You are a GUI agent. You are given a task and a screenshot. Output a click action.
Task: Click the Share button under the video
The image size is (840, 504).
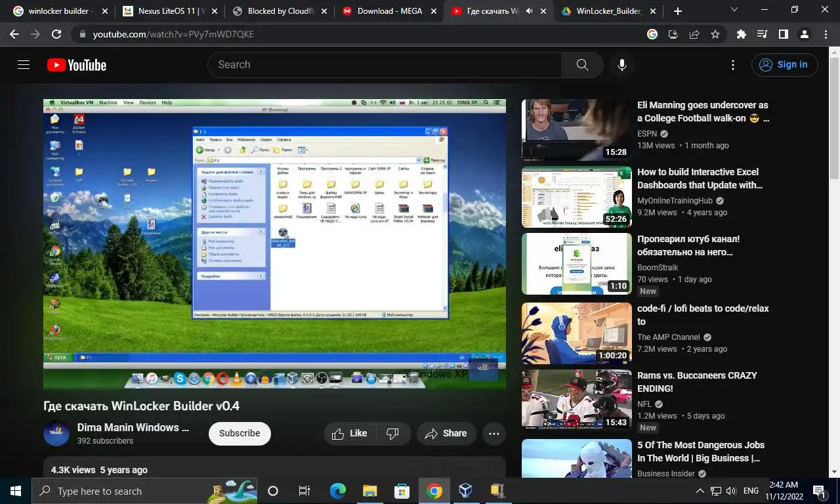[x=446, y=434]
